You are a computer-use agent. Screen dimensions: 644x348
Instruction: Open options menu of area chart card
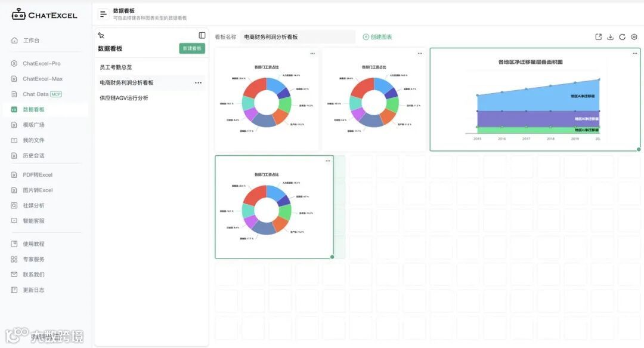coord(634,54)
